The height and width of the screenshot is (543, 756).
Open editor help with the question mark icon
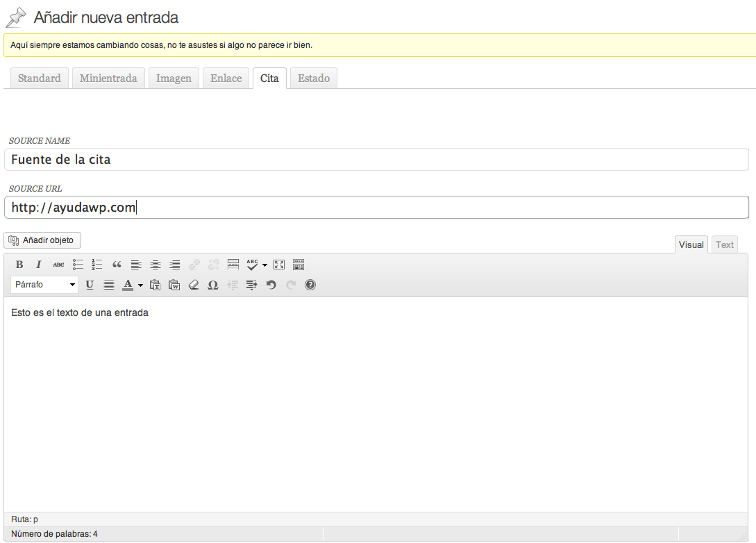(310, 285)
